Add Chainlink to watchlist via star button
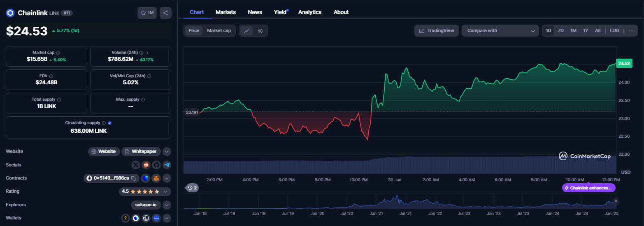This screenshot has height=226, width=644. (x=147, y=13)
